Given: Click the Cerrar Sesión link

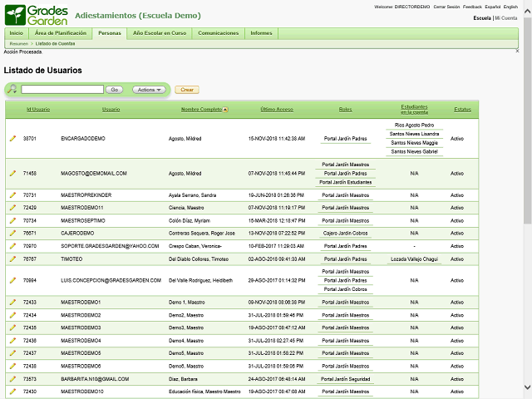Looking at the screenshot, I should pos(446,7).
